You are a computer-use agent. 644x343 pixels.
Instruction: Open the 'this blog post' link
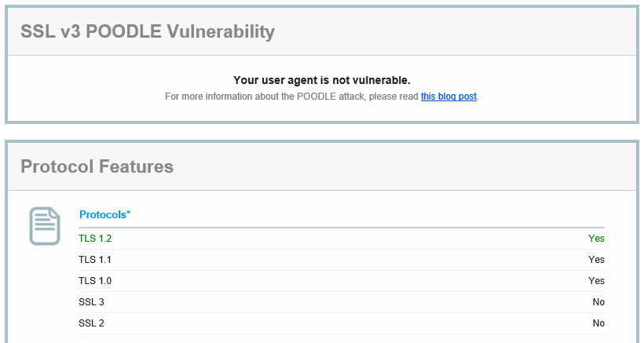(x=448, y=97)
